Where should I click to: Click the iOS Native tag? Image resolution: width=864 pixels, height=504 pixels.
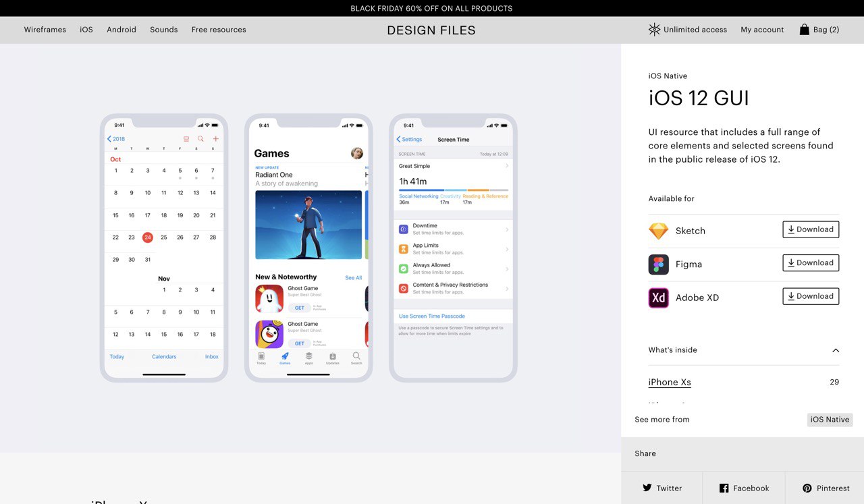tap(830, 420)
